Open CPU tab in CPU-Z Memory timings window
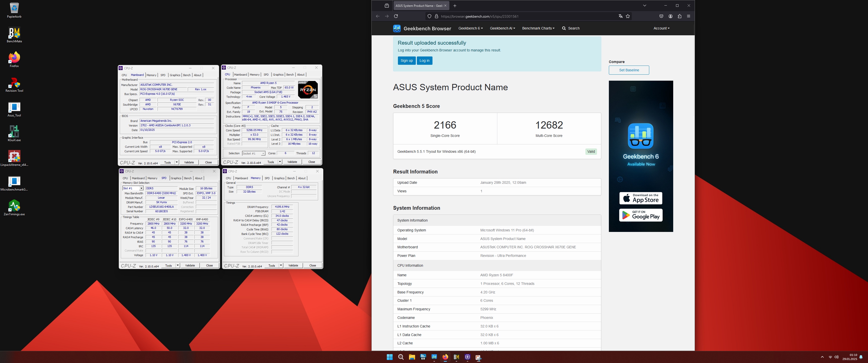Image resolution: width=868 pixels, height=363 pixels. point(228,178)
